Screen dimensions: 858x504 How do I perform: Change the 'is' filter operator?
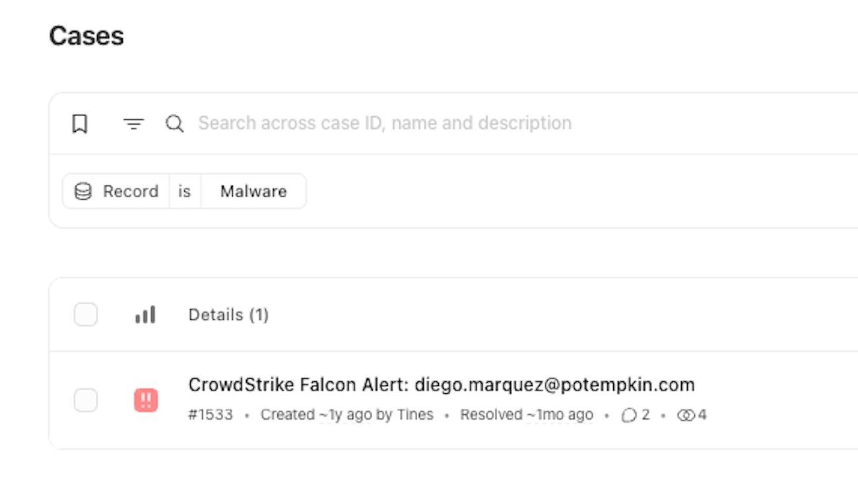tap(185, 191)
